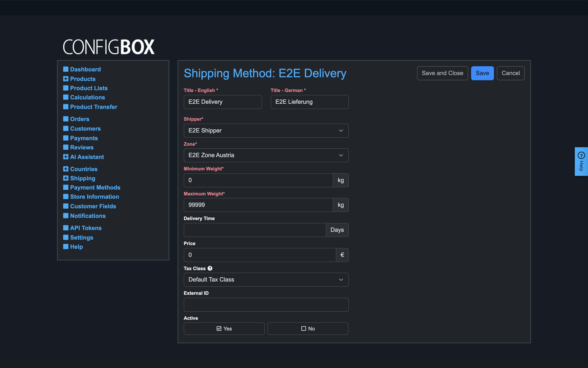
Task: Click the Payments square icon
Action: 66,138
